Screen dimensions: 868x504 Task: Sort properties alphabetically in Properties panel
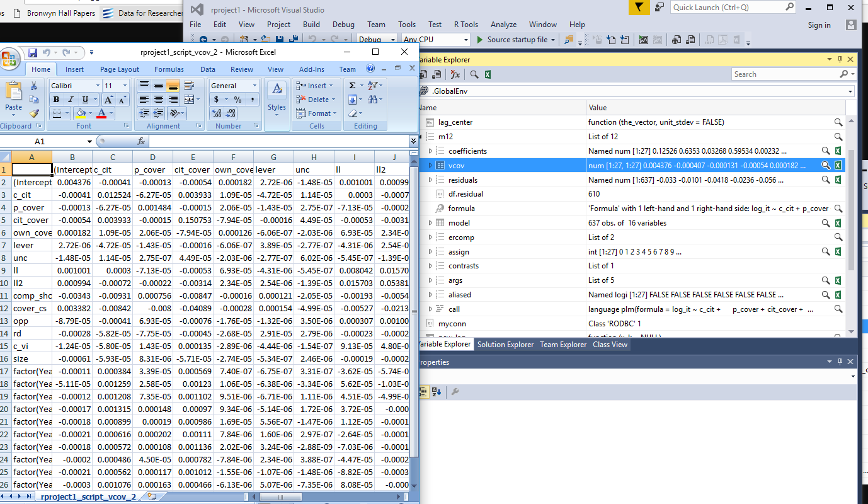tap(437, 392)
